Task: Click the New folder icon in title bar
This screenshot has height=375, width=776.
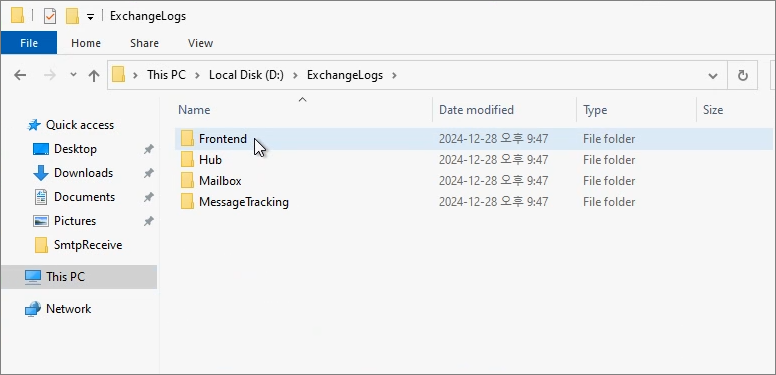Action: (72, 16)
